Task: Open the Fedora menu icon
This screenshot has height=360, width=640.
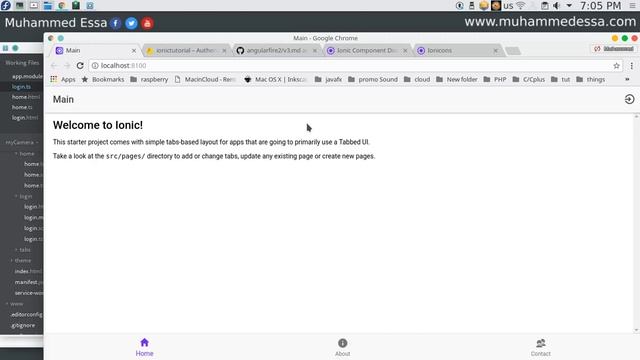Action: [x=6, y=5]
